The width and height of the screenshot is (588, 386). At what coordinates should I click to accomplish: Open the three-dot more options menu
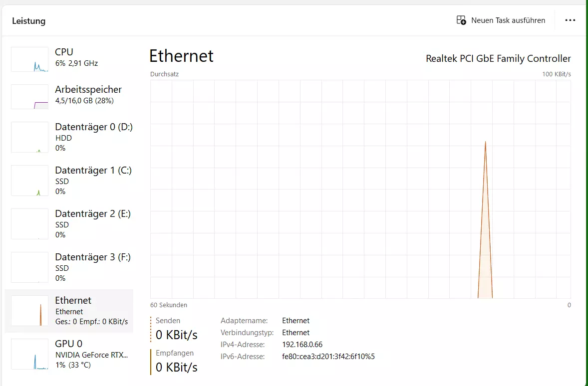(570, 20)
